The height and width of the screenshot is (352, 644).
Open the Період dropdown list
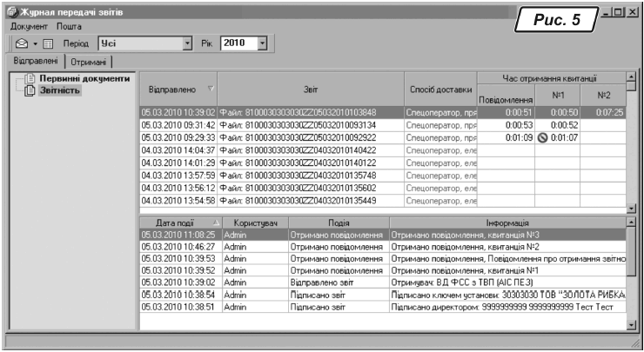(x=188, y=42)
